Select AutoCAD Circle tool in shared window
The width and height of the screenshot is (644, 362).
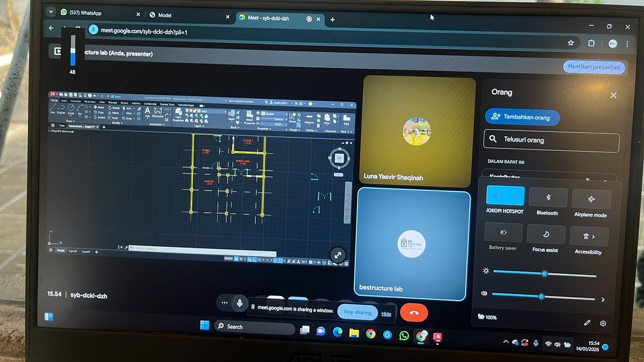pyautogui.click(x=71, y=109)
